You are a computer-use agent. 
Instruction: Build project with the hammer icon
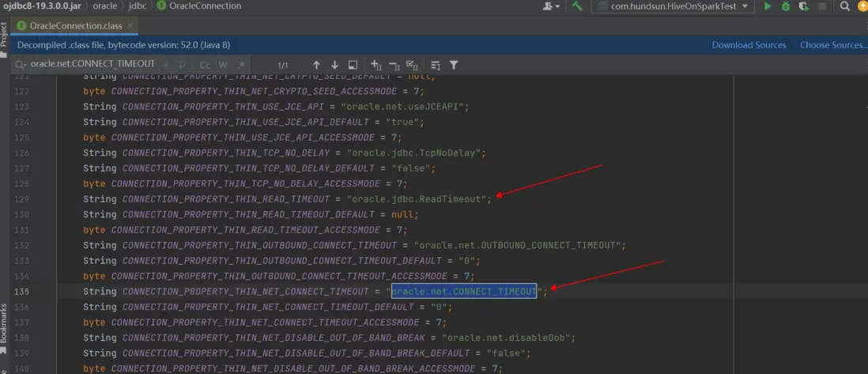(577, 6)
